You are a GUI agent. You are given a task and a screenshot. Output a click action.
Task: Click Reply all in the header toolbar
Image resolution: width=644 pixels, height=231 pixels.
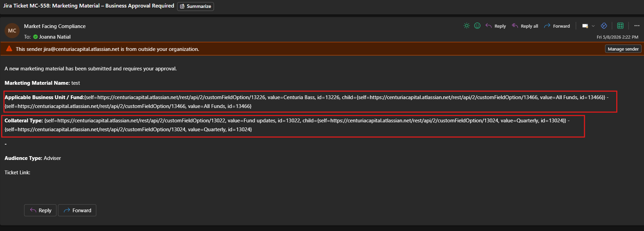pyautogui.click(x=525, y=26)
